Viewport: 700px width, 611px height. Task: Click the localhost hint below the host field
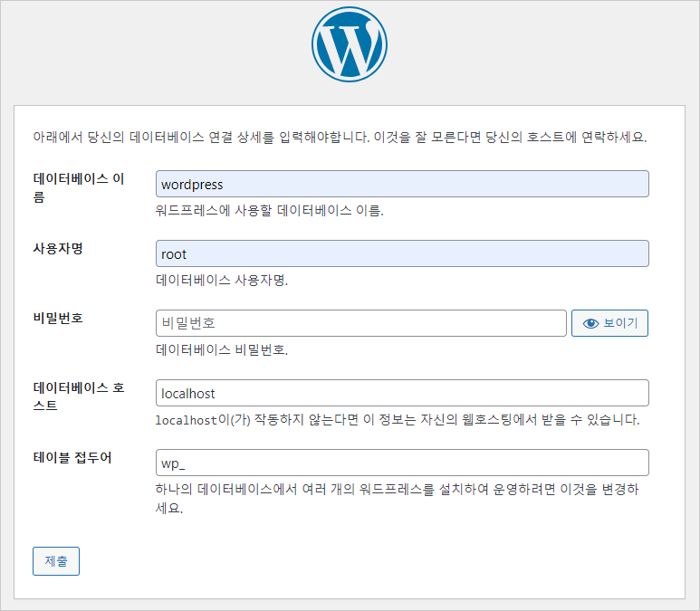[x=398, y=419]
